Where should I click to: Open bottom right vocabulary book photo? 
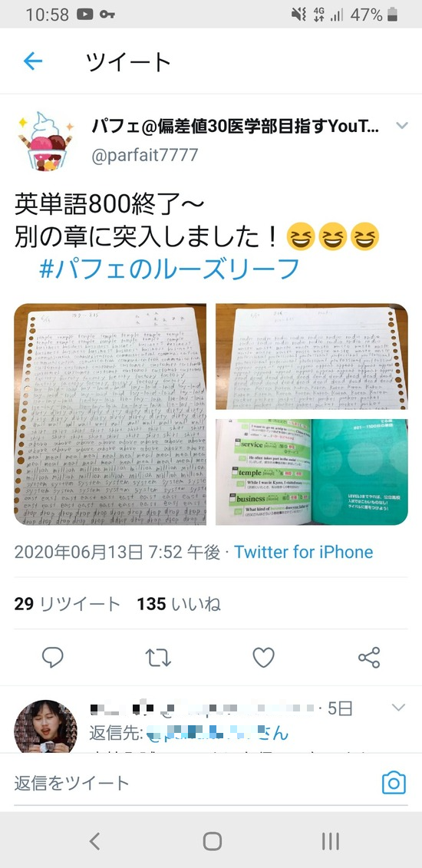click(x=312, y=472)
